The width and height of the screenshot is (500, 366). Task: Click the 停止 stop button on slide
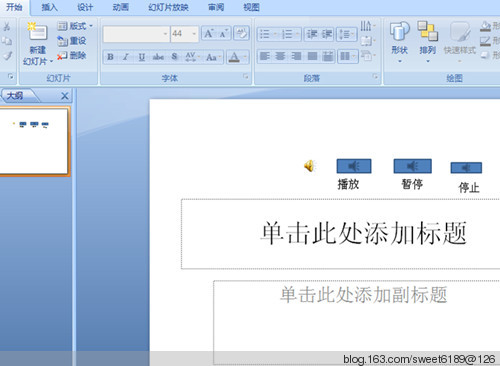(466, 168)
